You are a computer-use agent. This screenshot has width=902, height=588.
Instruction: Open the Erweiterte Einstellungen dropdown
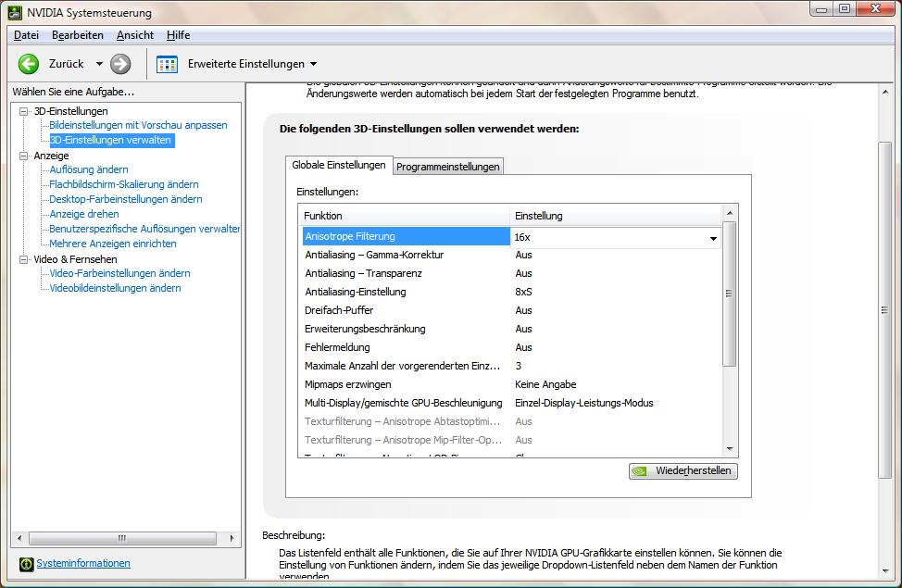click(x=314, y=64)
